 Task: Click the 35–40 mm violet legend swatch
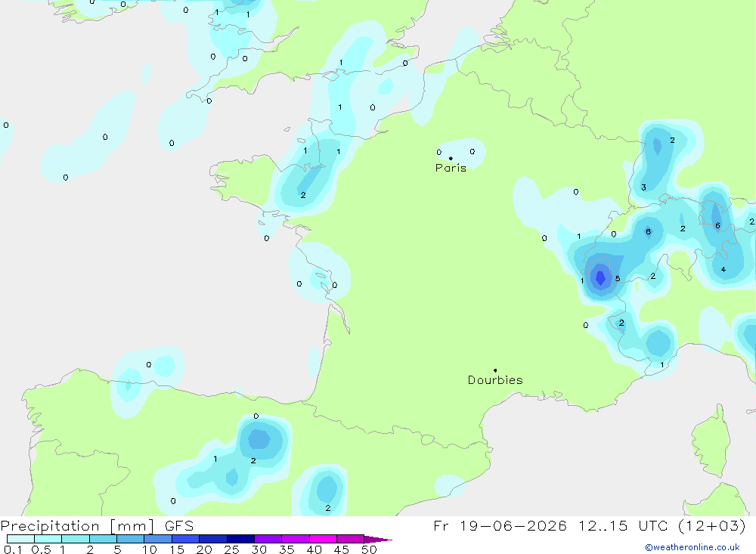point(296,539)
